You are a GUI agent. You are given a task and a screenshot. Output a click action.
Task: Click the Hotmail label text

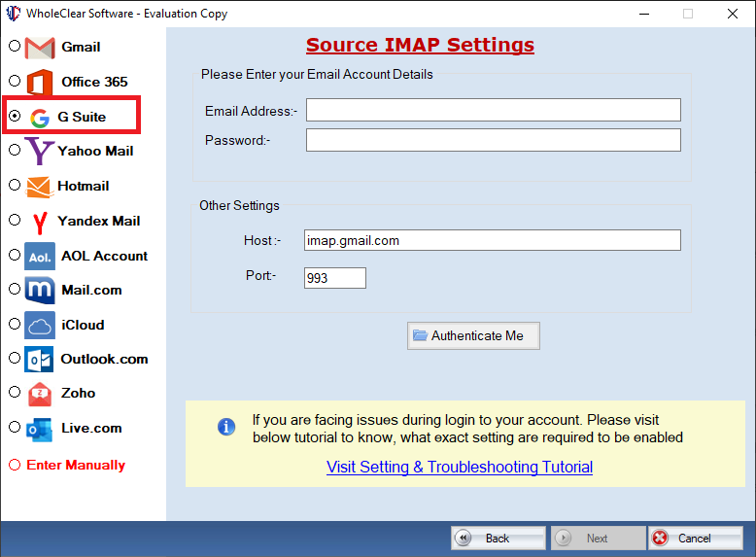(84, 186)
